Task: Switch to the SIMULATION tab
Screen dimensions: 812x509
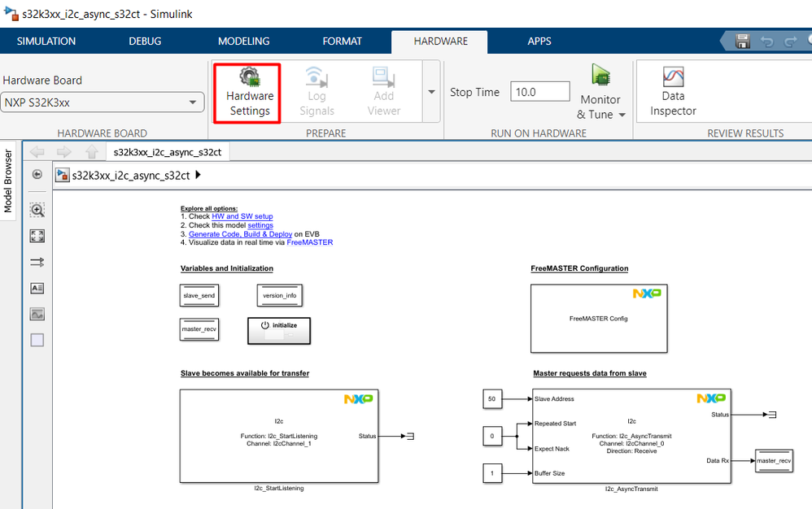Action: [x=46, y=41]
